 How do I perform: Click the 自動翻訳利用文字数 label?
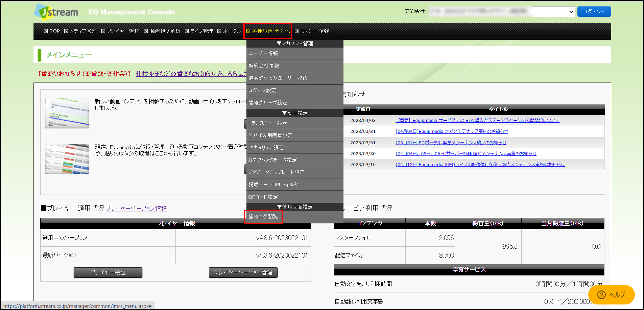(x=359, y=302)
